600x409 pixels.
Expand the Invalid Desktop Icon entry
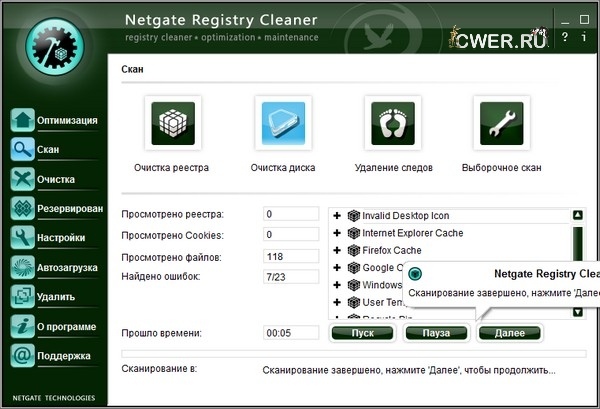coord(337,215)
